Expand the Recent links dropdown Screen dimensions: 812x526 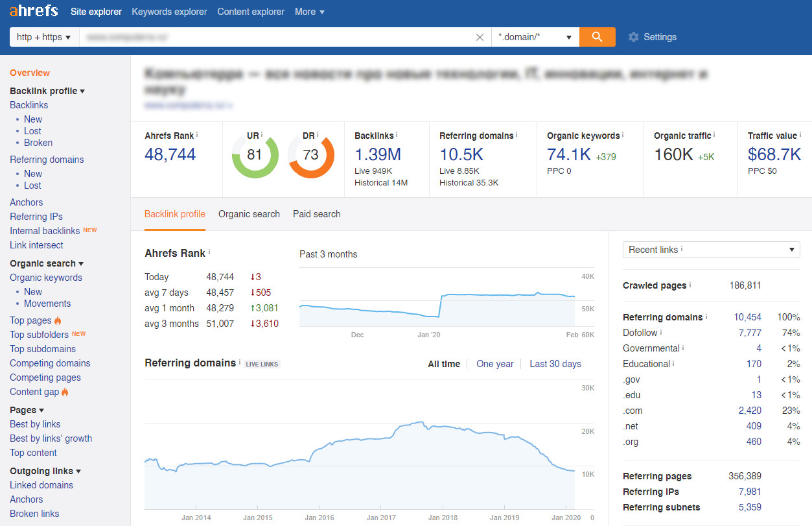tap(711, 250)
